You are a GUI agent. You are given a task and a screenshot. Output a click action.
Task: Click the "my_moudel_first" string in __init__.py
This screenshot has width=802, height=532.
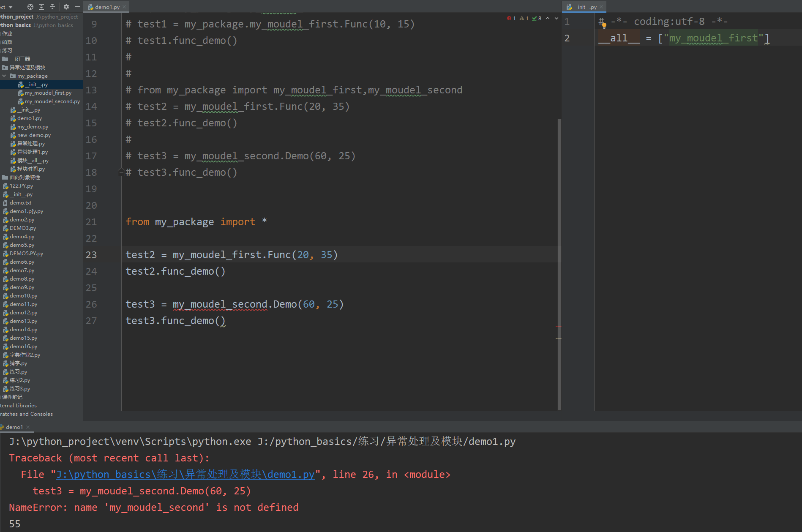[714, 38]
